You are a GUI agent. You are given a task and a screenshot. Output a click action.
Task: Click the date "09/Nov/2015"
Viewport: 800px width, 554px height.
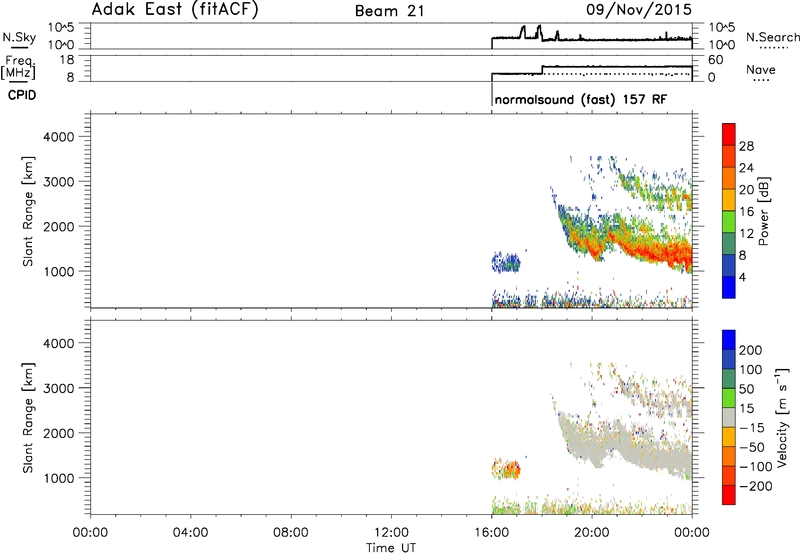639,10
